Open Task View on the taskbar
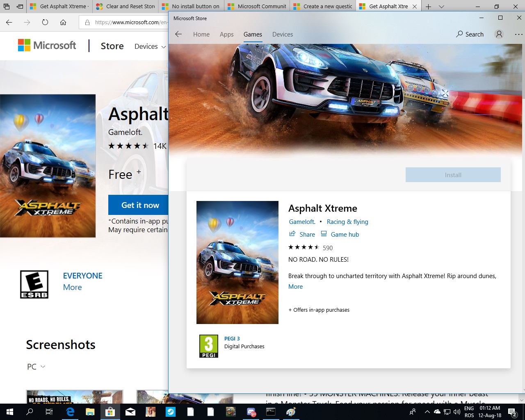525x420 pixels. [x=49, y=412]
